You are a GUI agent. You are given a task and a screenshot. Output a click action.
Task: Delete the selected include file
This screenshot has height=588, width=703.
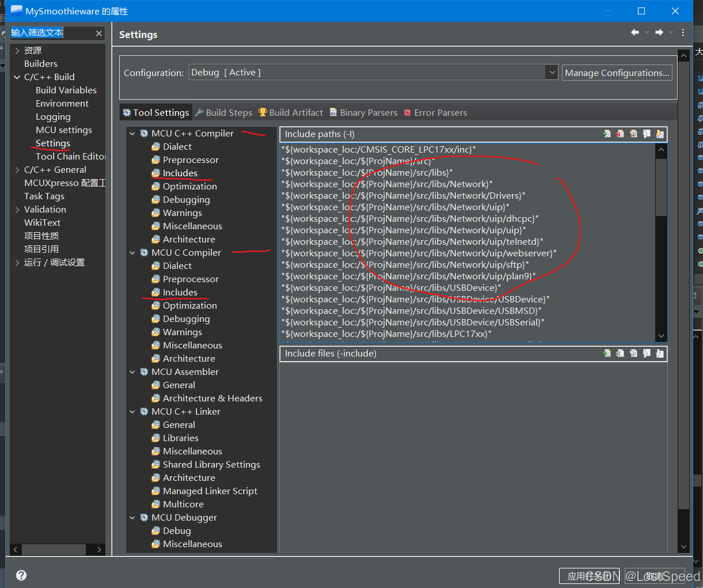(x=620, y=353)
